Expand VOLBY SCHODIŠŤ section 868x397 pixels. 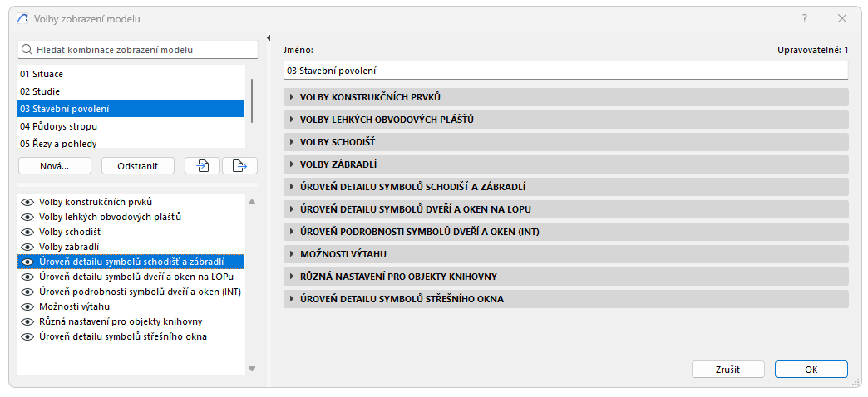coord(565,142)
